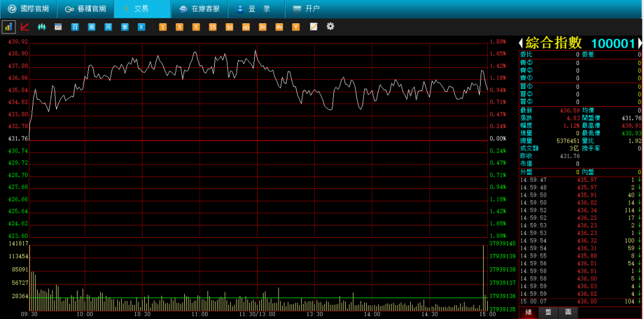Select the 細 tab at panel bottom
The image size is (644, 319).
tap(528, 312)
